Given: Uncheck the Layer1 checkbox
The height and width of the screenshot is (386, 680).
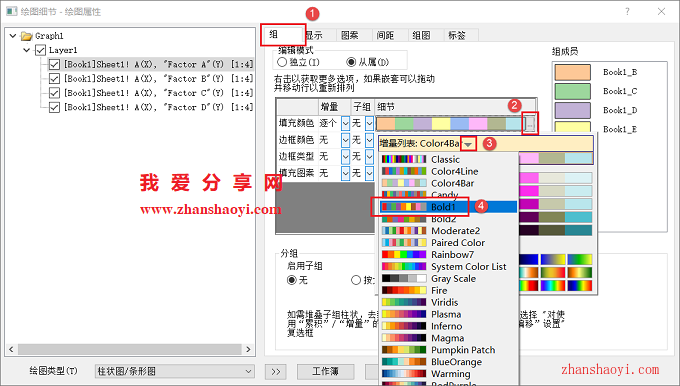Looking at the screenshot, I should tap(40, 50).
